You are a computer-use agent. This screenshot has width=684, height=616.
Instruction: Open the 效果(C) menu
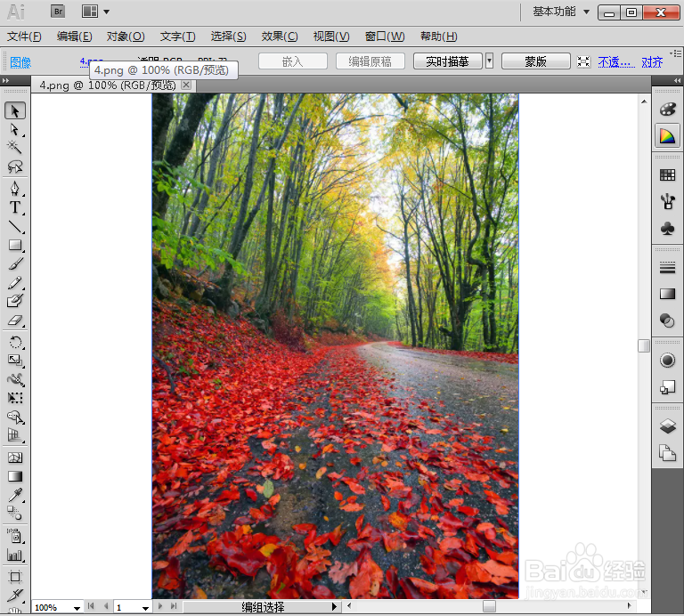[x=280, y=36]
